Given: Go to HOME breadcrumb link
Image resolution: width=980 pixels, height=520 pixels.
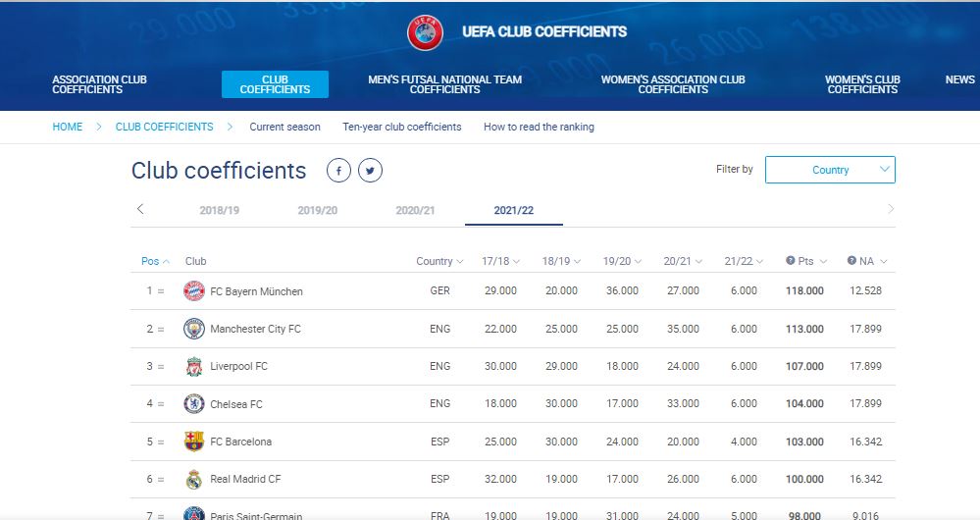Looking at the screenshot, I should point(68,127).
